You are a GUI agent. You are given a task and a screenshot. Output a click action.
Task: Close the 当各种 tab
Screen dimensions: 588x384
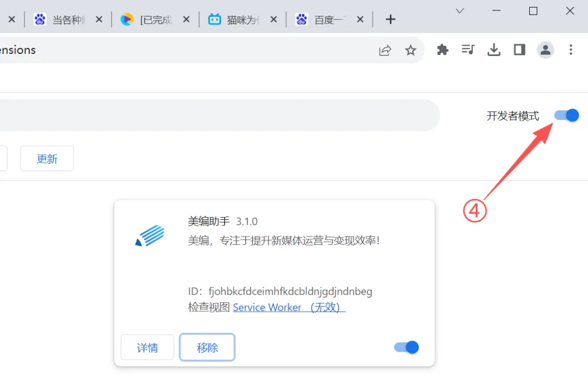coord(99,20)
